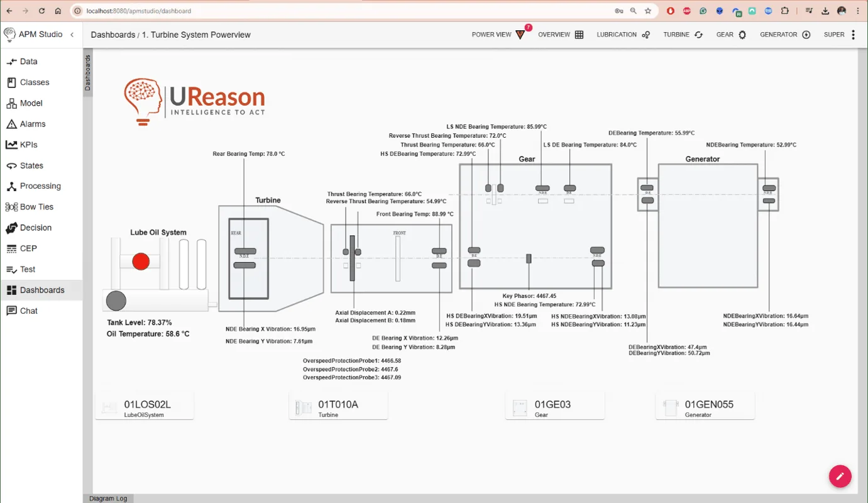
Task: Open Processing in the sidebar
Action: tap(41, 186)
